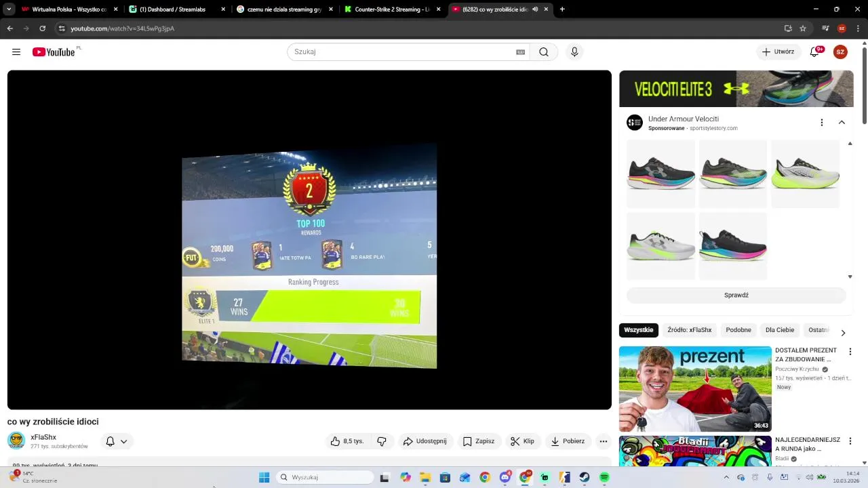Click the Klip clip button
The image size is (868, 488).
[x=523, y=441]
